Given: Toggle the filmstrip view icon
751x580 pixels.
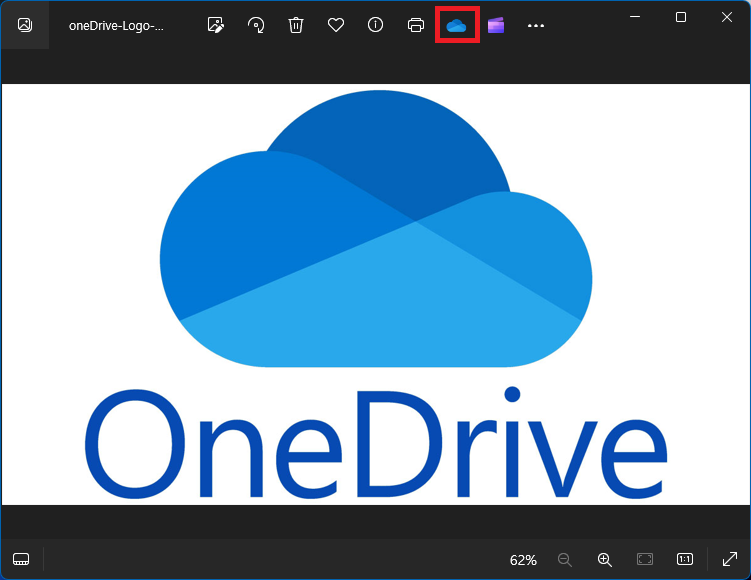Looking at the screenshot, I should pyautogui.click(x=21, y=559).
